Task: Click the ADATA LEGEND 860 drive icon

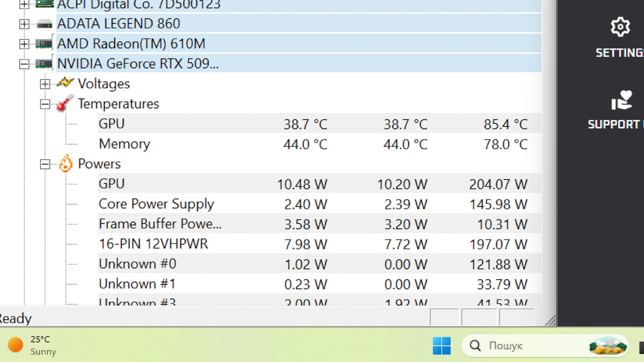Action: (x=44, y=24)
